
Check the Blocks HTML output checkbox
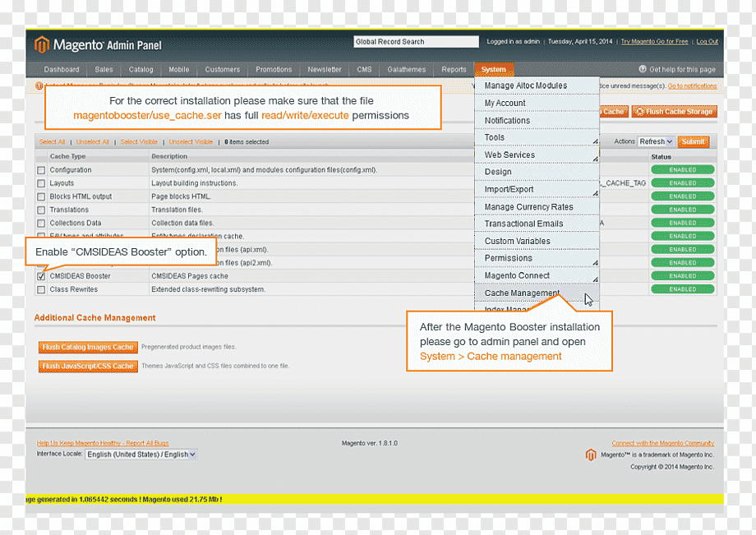coord(41,196)
